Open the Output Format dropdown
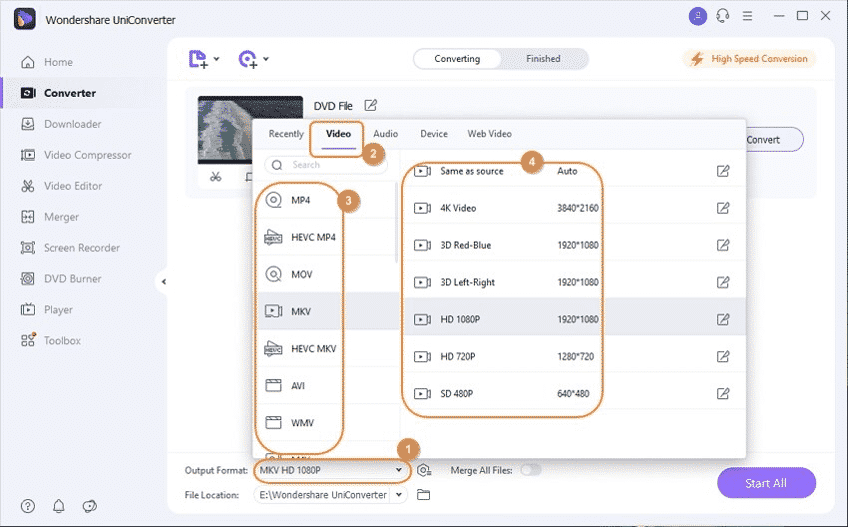Viewport: 849px width, 527px height. 331,470
